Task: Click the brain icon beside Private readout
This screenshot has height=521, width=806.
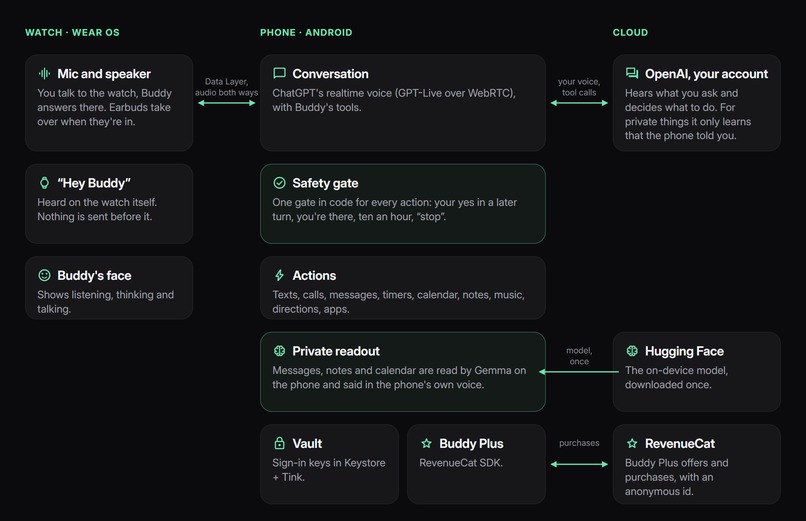Action: [x=279, y=351]
